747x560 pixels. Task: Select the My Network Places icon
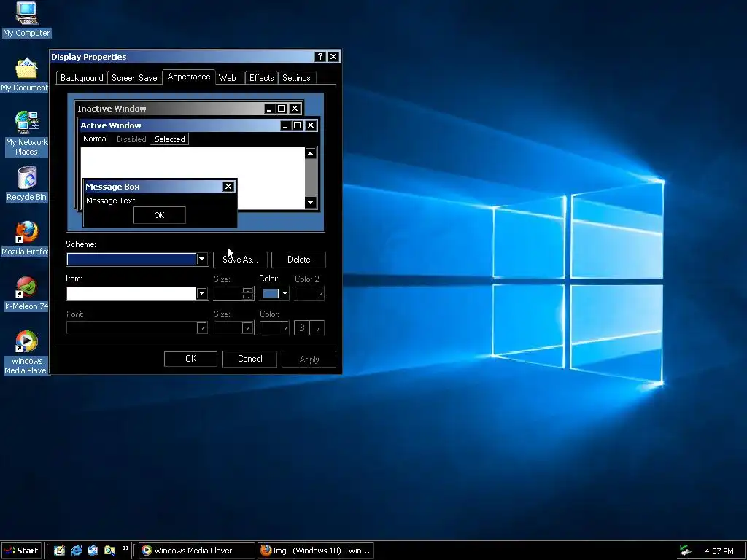(x=26, y=133)
